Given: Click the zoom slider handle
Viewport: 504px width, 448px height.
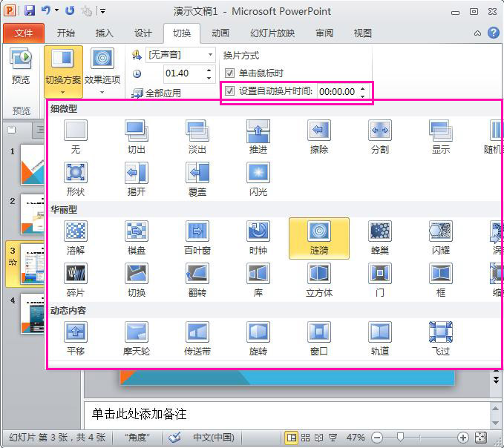Looking at the screenshot, I should point(400,437).
